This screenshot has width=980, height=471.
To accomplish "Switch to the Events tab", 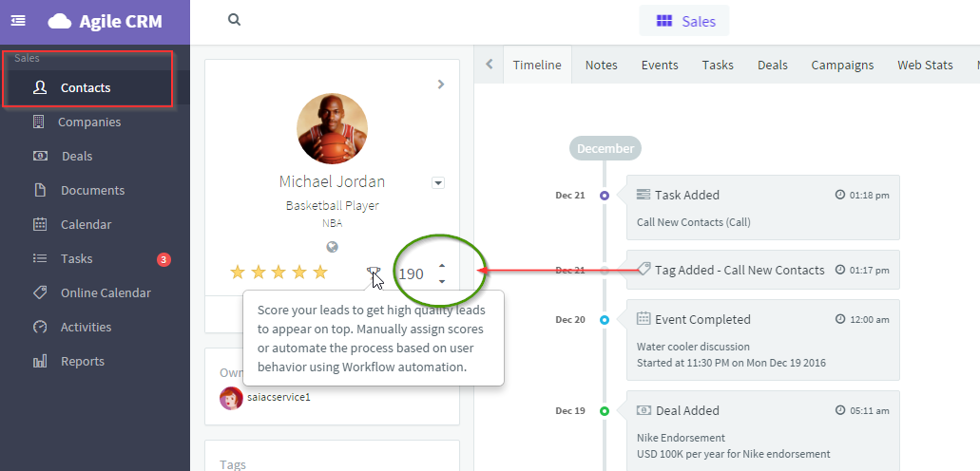I will [x=660, y=65].
